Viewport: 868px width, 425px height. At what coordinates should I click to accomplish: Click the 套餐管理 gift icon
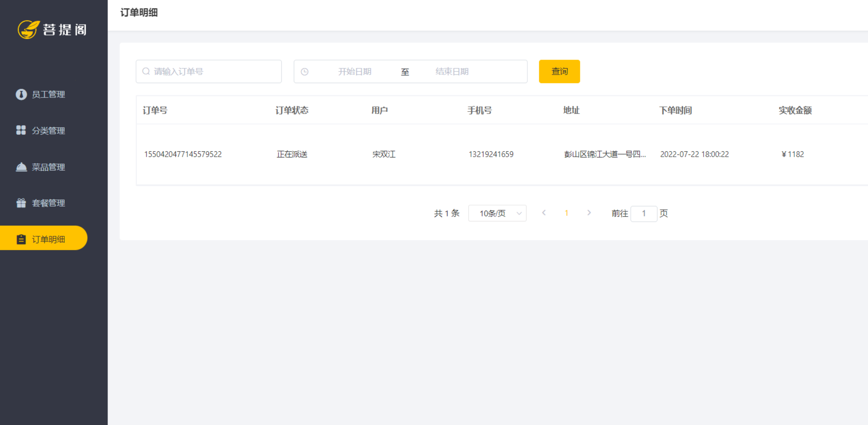pyautogui.click(x=21, y=203)
